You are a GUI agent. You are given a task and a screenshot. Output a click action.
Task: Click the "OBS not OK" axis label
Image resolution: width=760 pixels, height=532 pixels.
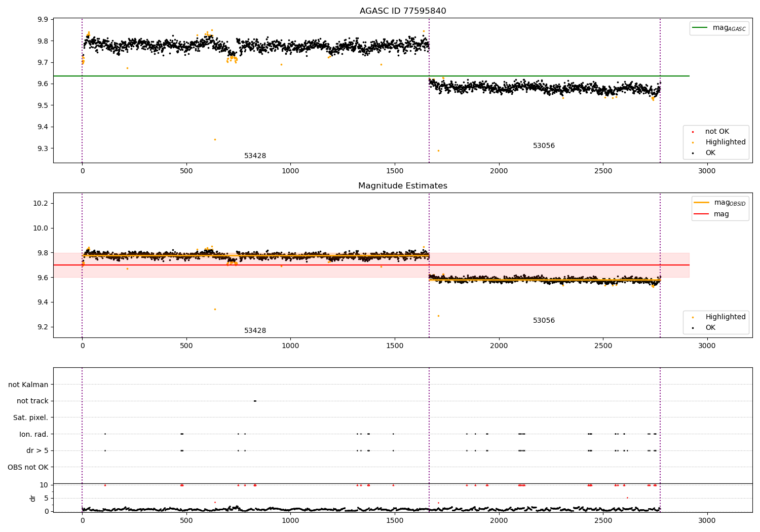pyautogui.click(x=28, y=467)
